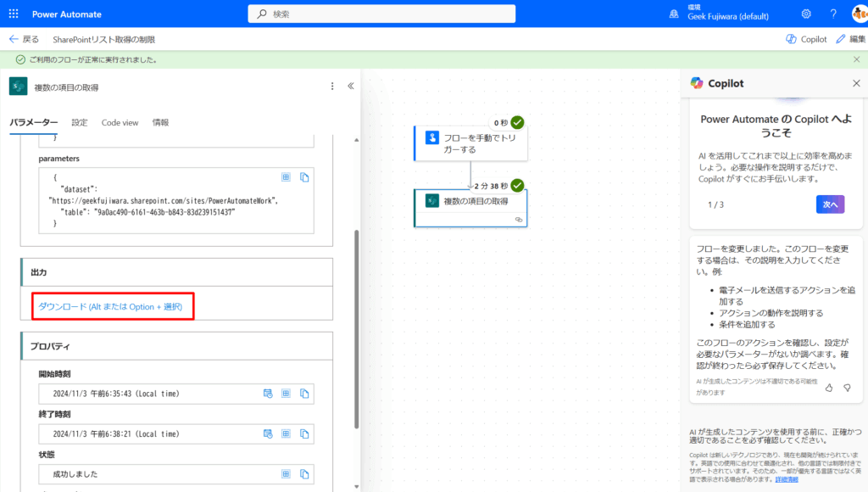This screenshot has height=492, width=868.
Task: Copy the parameters JSON value
Action: coord(304,177)
